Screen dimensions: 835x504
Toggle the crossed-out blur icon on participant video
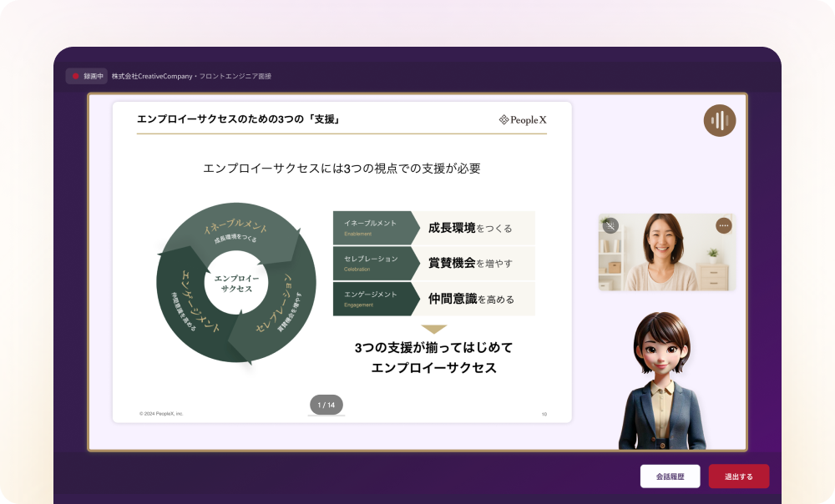(610, 225)
